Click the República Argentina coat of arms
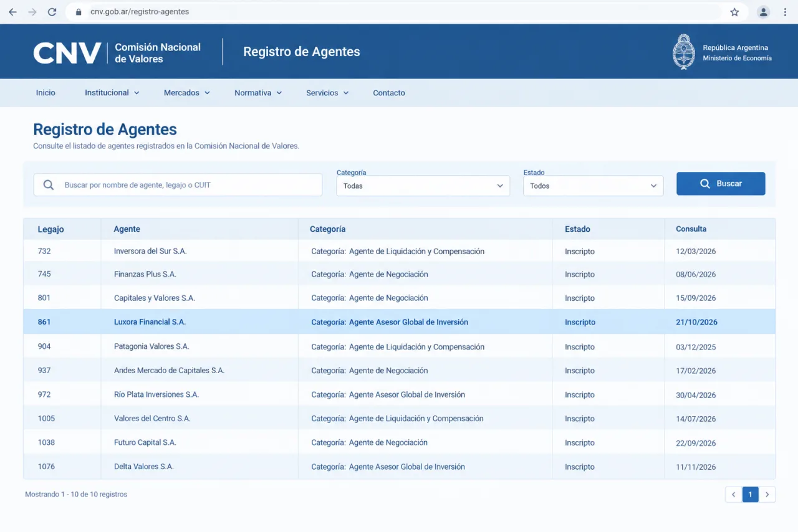This screenshot has height=532, width=798. 684,52
